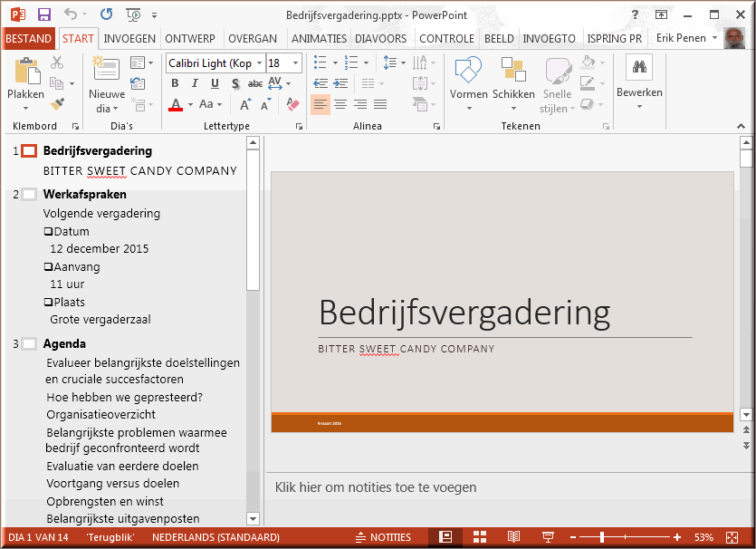The image size is (756, 549).
Task: Open the font name dropdown
Action: (259, 63)
